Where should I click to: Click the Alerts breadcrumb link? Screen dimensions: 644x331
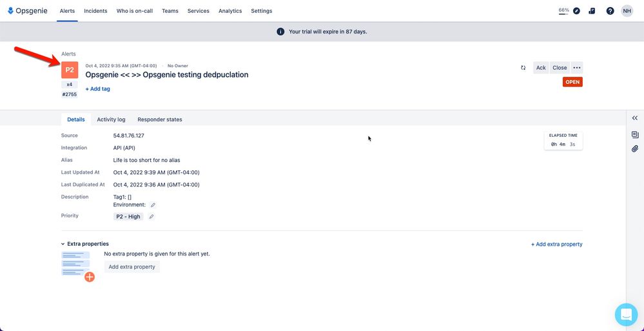tap(68, 54)
